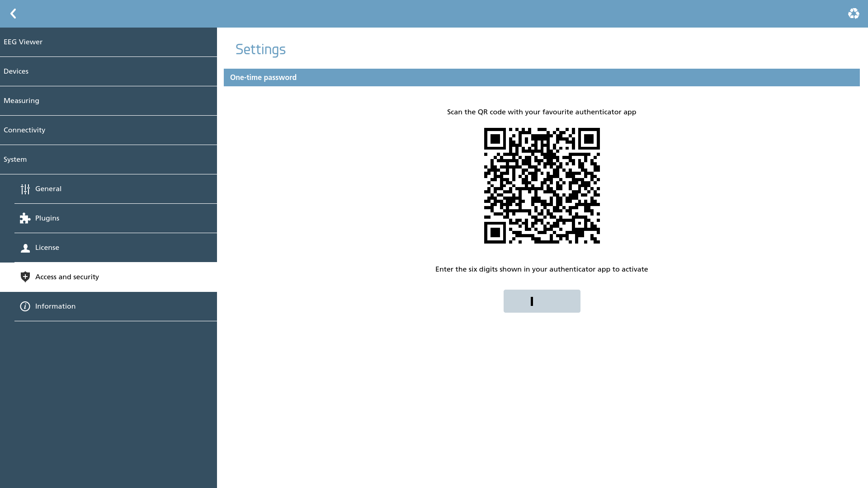The image size is (868, 488).
Task: Click the General sliders icon
Action: pyautogui.click(x=25, y=189)
